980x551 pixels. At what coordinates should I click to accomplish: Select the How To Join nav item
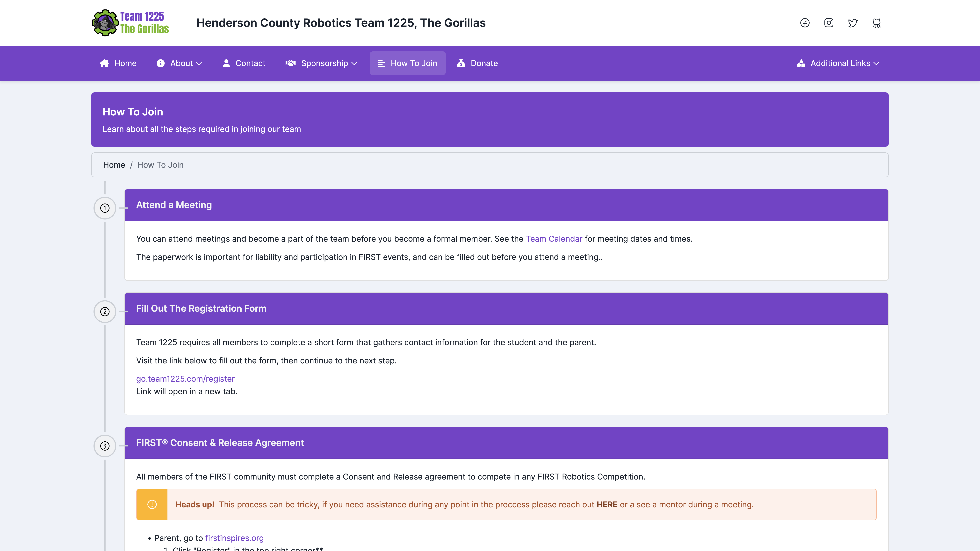coord(407,63)
